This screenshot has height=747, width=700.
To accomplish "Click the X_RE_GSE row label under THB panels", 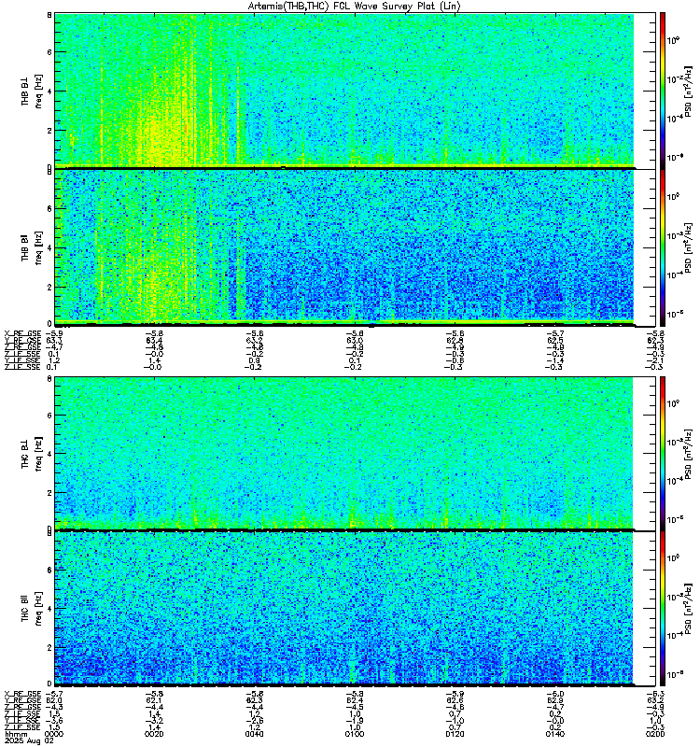I will coord(22,334).
